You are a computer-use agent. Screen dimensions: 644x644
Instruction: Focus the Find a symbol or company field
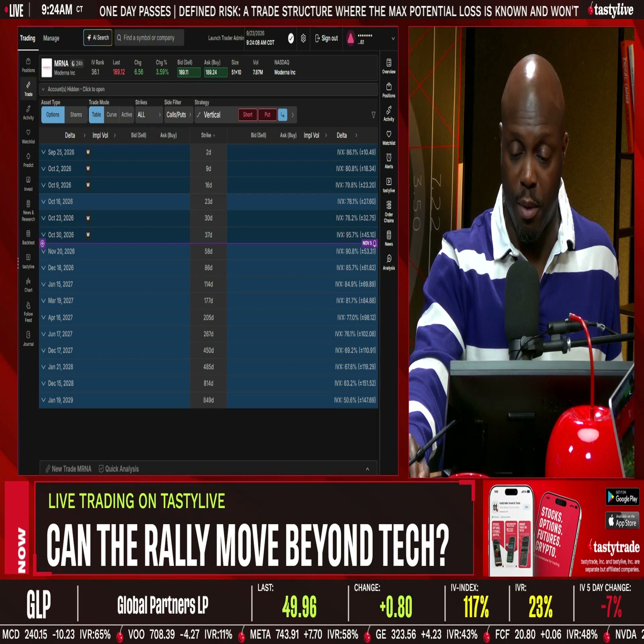[x=149, y=38]
